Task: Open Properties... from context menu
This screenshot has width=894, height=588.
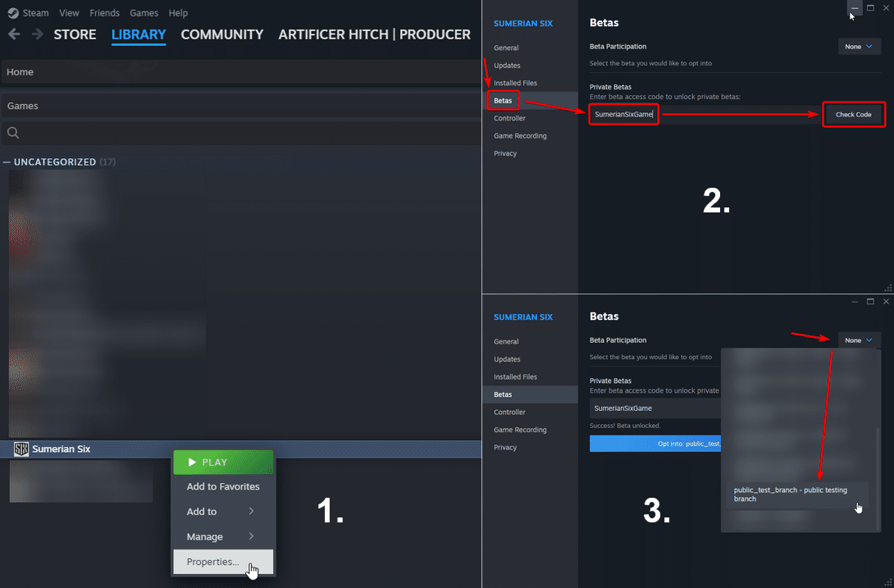Action: point(223,562)
